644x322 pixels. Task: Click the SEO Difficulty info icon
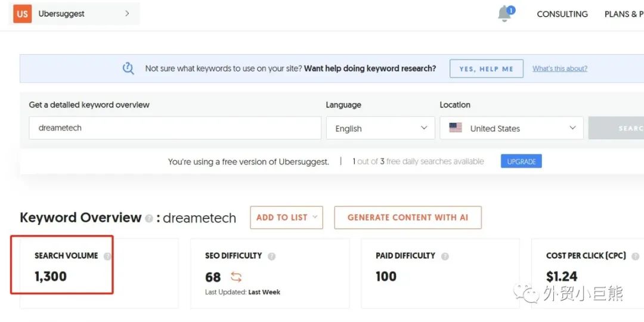pos(271,256)
